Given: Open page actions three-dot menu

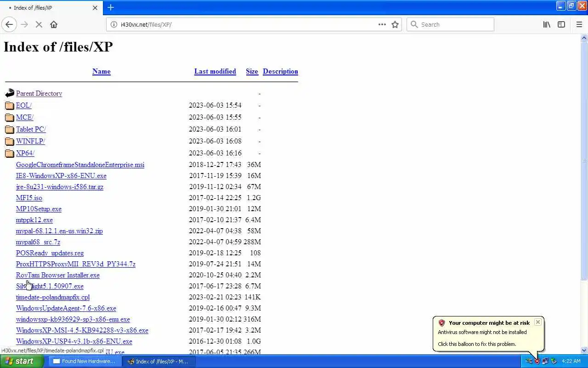Looking at the screenshot, I should 382,24.
